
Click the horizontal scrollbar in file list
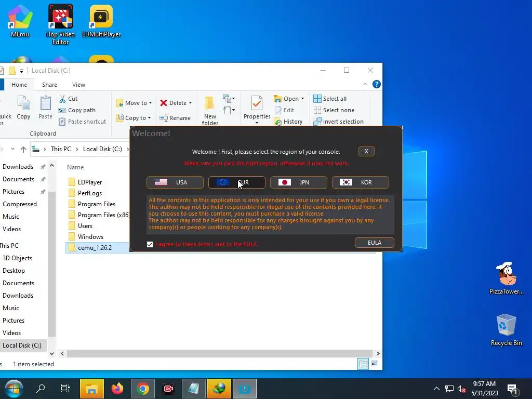click(x=220, y=353)
